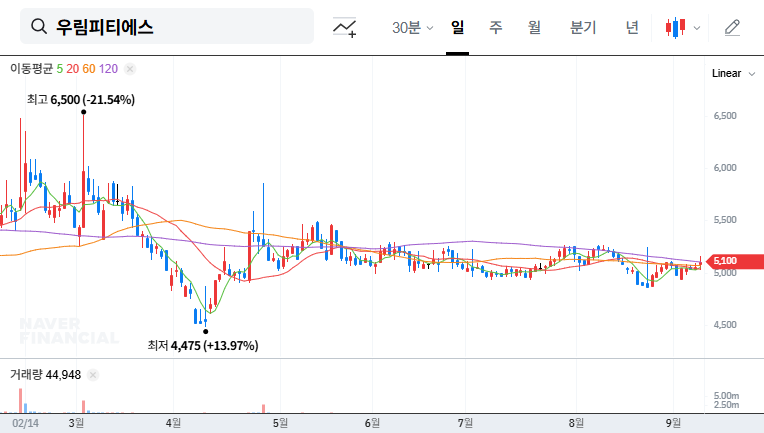Click the moving average 60 value
This screenshot has height=433, width=764.
coord(89,69)
